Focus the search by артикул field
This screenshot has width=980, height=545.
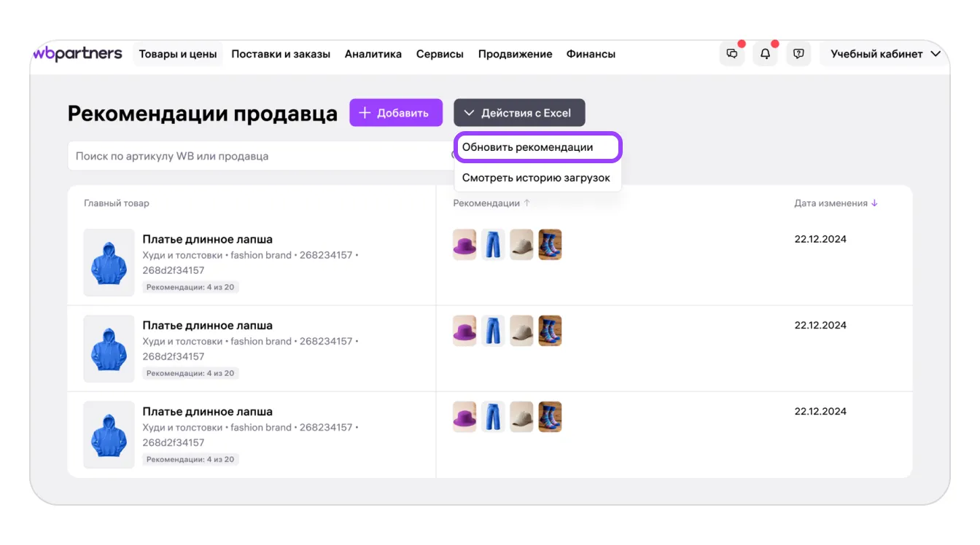tap(255, 156)
